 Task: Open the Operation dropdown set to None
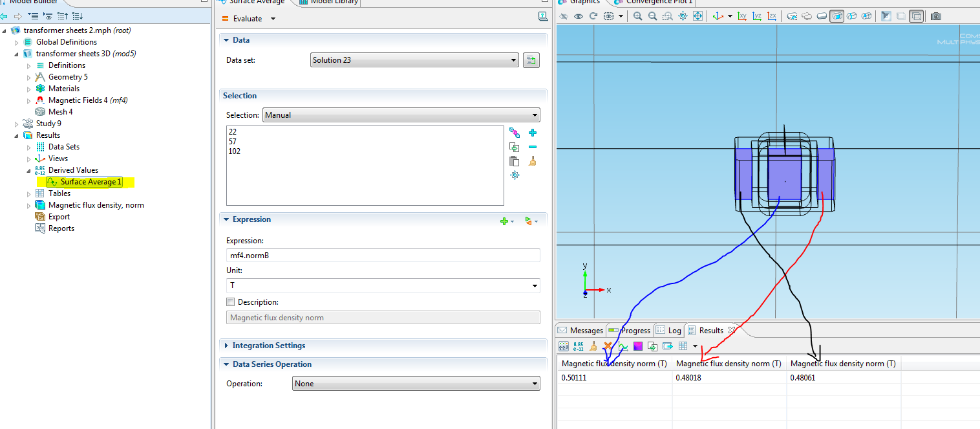pos(416,384)
